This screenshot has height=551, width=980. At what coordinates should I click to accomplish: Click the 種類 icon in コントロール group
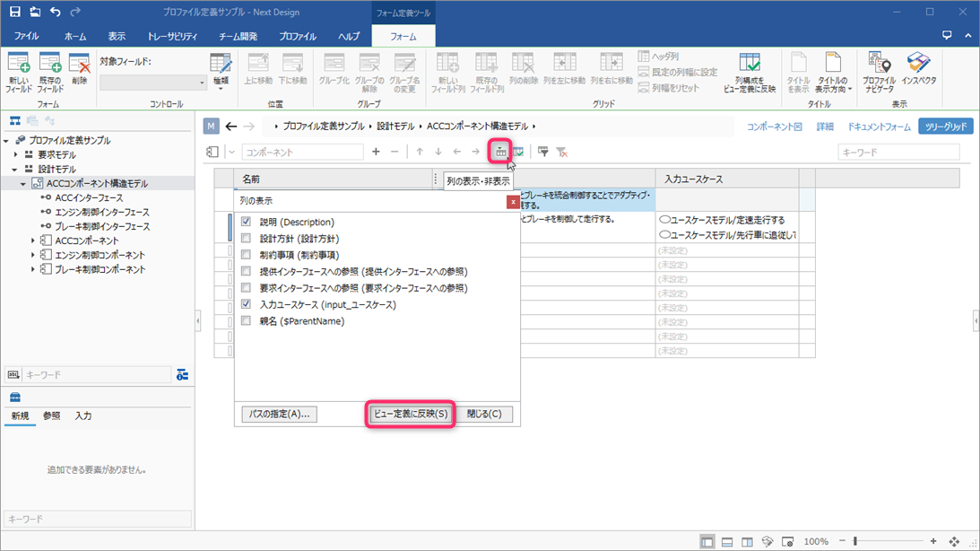219,70
